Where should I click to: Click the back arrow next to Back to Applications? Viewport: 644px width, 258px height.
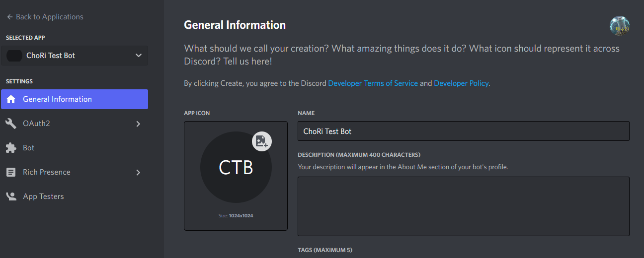[9, 17]
